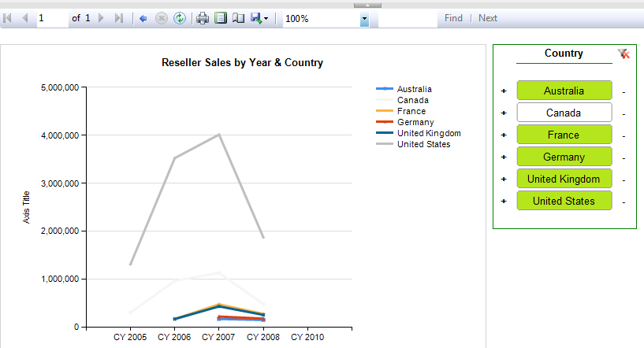
Task: Click the CY 2005 axis label
Action: [x=130, y=337]
